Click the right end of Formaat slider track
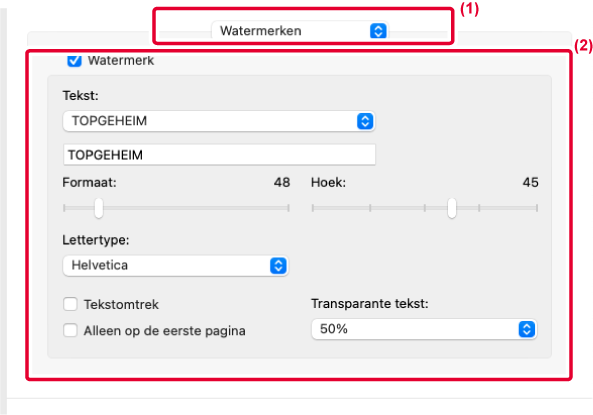Image resolution: width=593 pixels, height=415 pixels. tap(289, 208)
